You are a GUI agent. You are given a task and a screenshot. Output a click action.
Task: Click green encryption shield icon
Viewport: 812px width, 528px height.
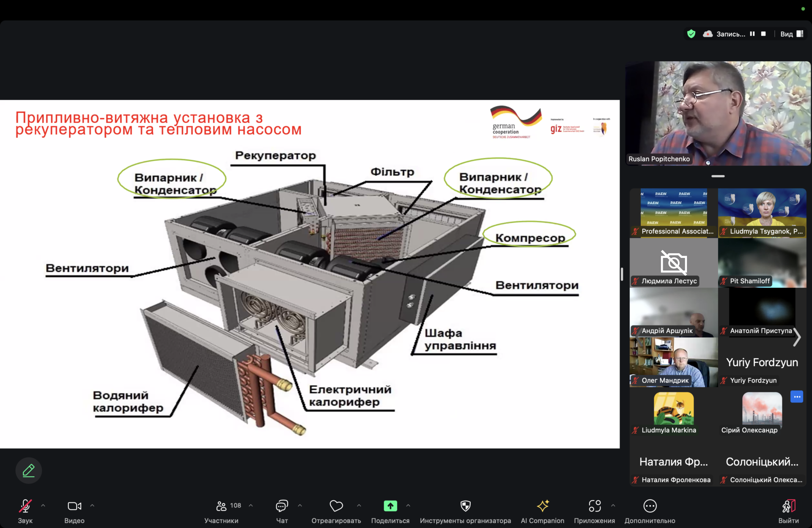pos(691,34)
